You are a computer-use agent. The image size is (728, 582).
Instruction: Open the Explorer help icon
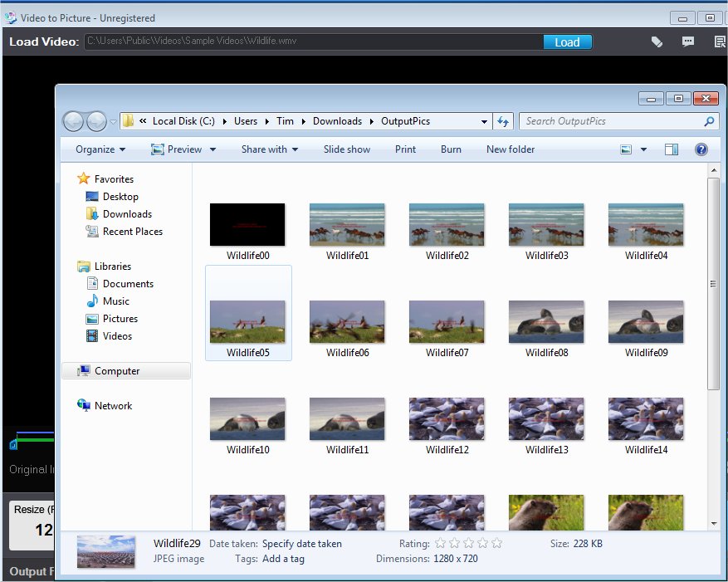[x=701, y=149]
